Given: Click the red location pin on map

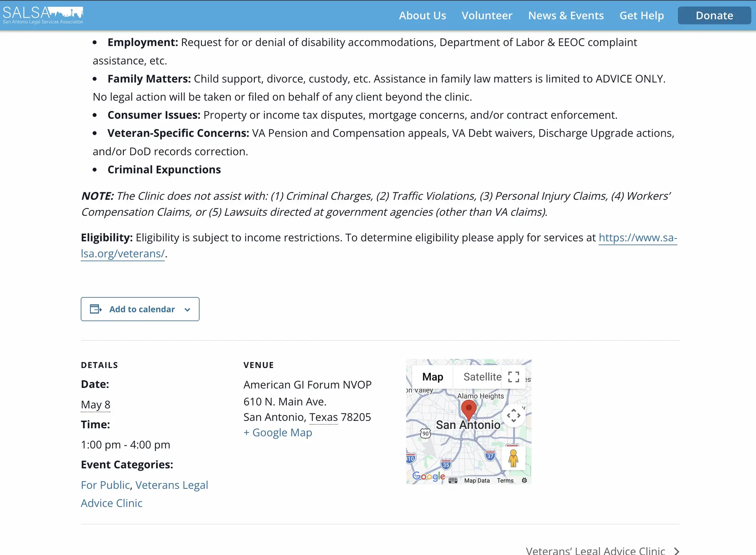Looking at the screenshot, I should 469,410.
